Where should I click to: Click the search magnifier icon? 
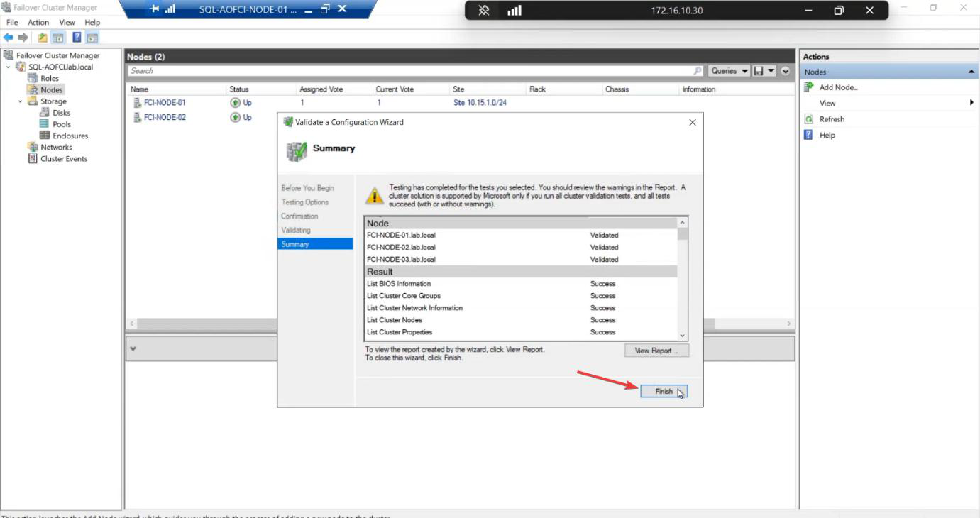698,71
